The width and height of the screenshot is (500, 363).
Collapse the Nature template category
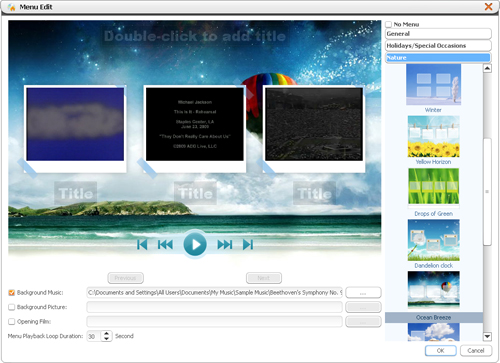tap(438, 58)
